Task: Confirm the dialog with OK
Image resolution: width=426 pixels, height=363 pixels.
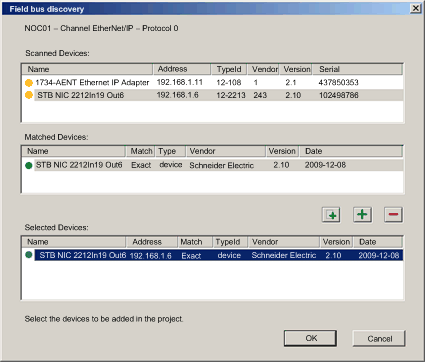Action: pyautogui.click(x=310, y=338)
